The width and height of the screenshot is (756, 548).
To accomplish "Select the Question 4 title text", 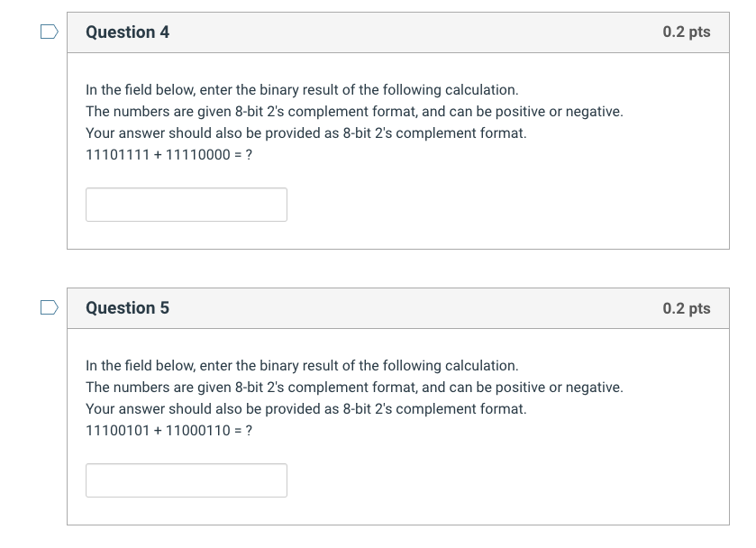I will [127, 32].
